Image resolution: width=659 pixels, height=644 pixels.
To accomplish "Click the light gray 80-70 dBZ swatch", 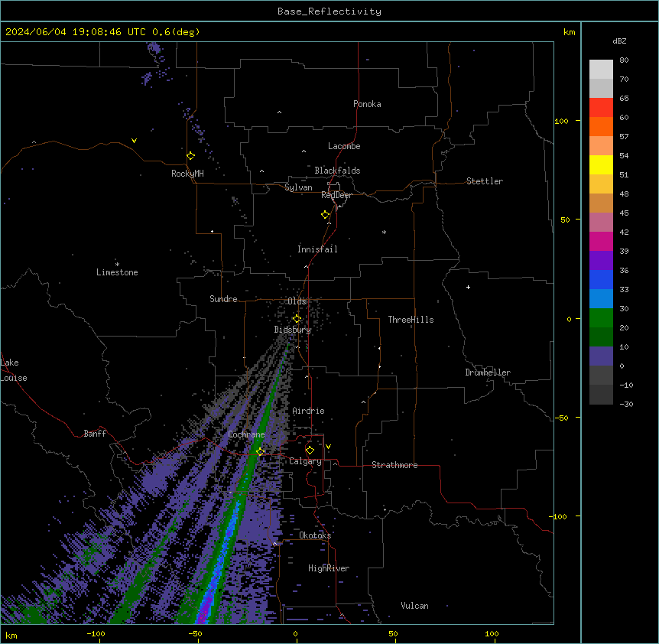I will pyautogui.click(x=601, y=70).
